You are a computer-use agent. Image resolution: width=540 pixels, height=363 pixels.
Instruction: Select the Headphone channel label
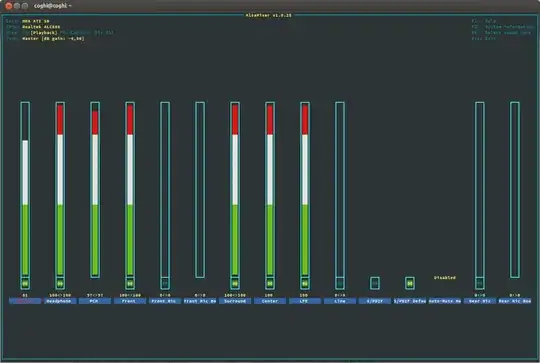(60, 301)
